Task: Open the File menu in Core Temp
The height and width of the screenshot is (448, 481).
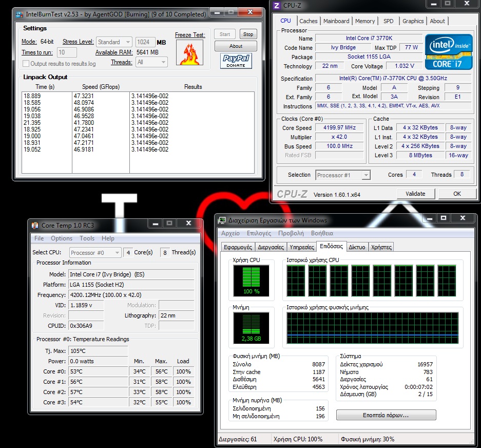Action: point(39,238)
